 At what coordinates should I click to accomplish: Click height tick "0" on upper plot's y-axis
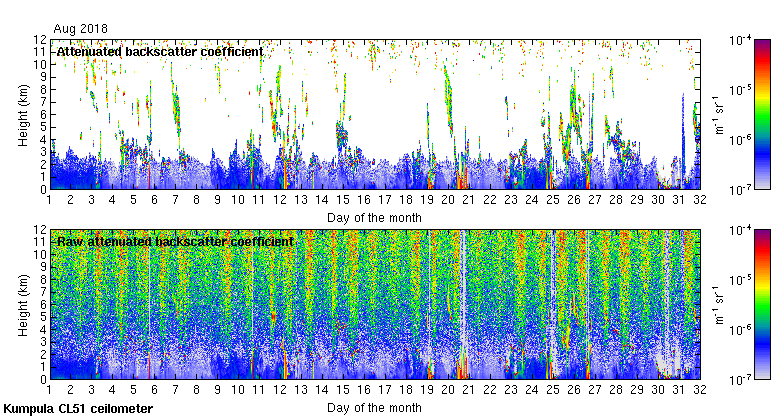click(x=43, y=190)
